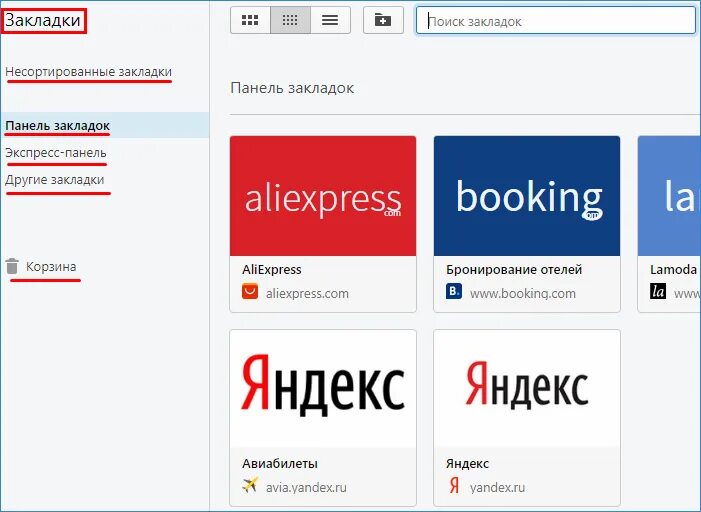
Task: Click the www.booking.com address
Action: (523, 294)
